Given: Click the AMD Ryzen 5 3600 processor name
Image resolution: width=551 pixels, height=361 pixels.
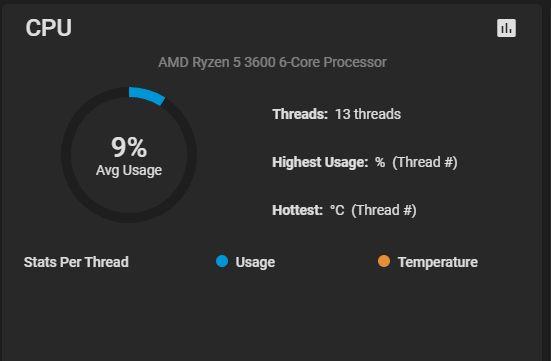Looking at the screenshot, I should click(x=272, y=62).
